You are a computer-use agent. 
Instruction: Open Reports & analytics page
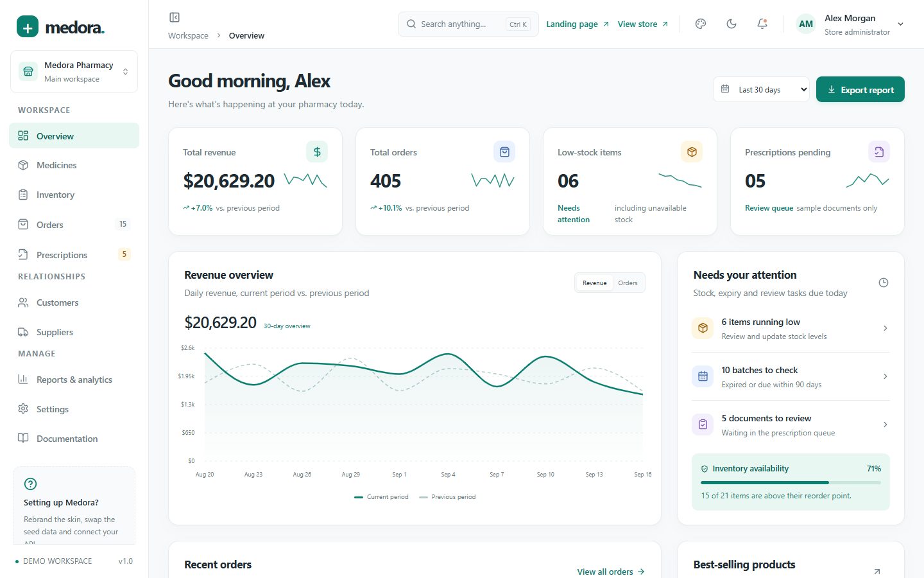coord(74,380)
